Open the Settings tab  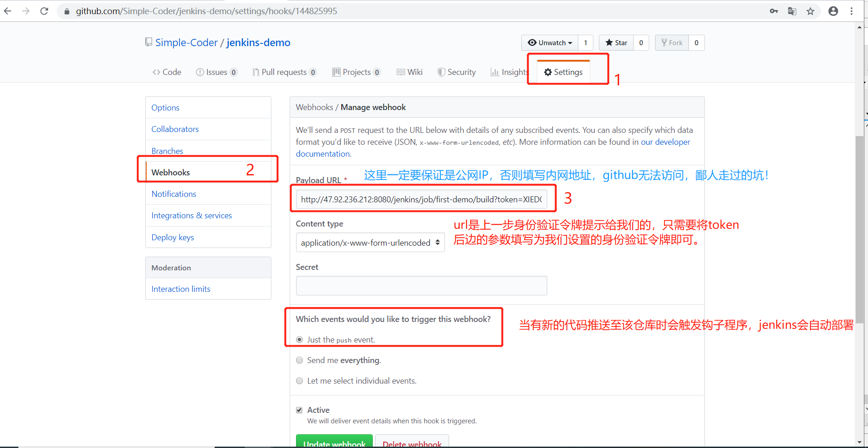(563, 72)
